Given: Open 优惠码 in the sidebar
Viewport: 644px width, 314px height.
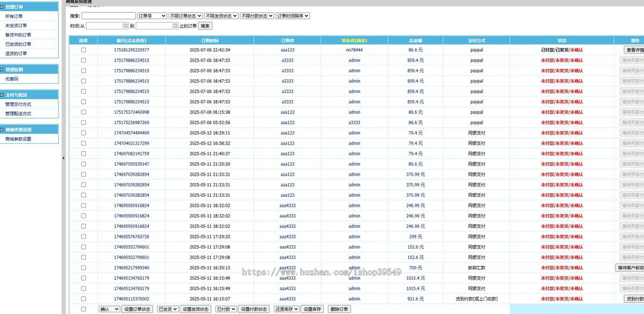Looking at the screenshot, I should coord(12,79).
